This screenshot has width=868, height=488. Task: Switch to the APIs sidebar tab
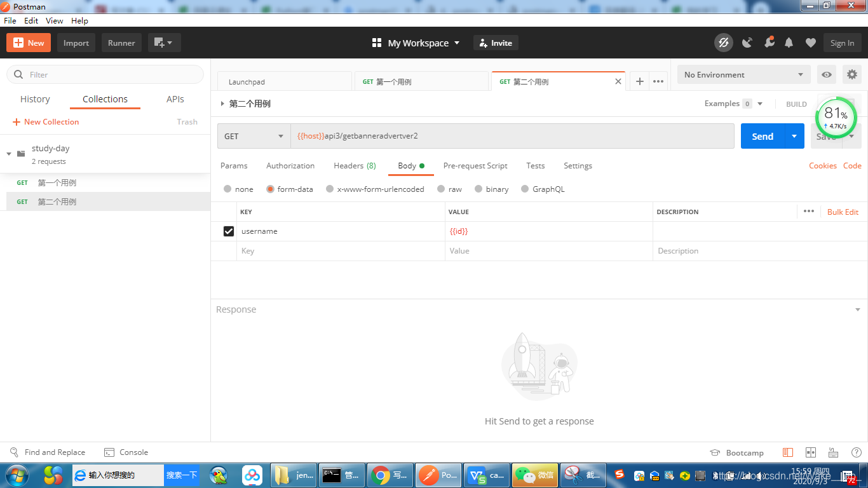pos(175,99)
